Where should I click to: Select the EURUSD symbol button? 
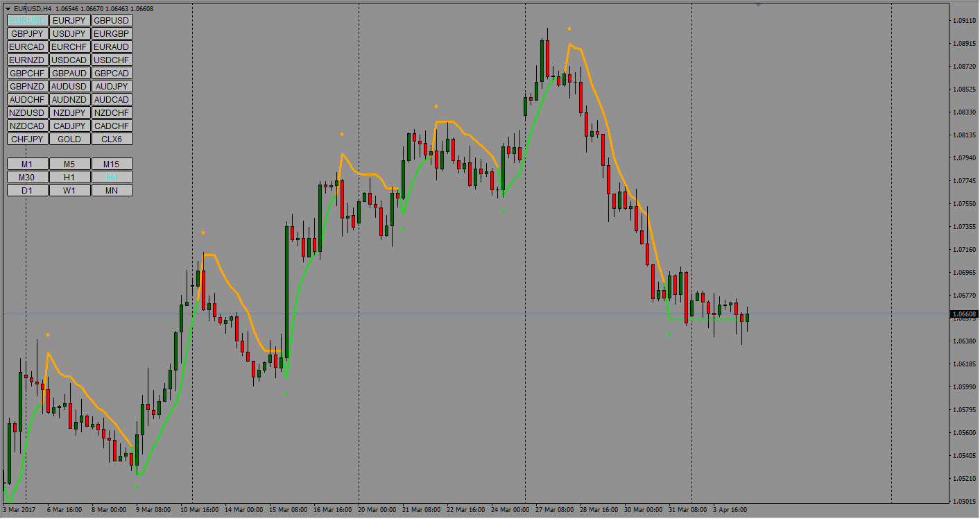(28, 20)
